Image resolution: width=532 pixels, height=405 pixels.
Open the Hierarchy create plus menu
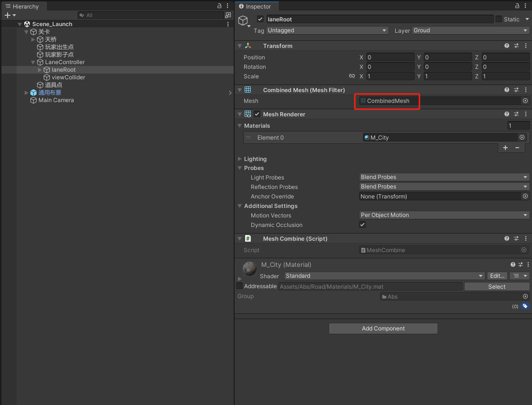pos(10,15)
